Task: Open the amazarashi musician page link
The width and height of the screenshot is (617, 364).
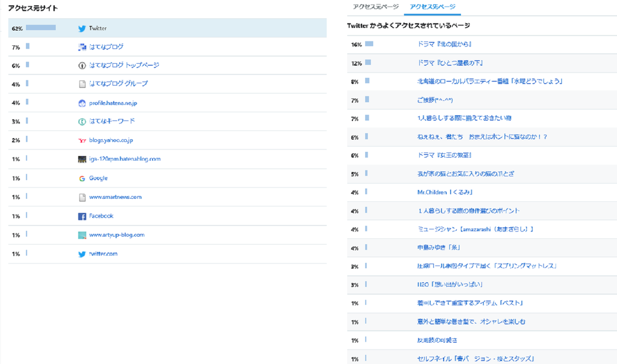Action: (475, 230)
